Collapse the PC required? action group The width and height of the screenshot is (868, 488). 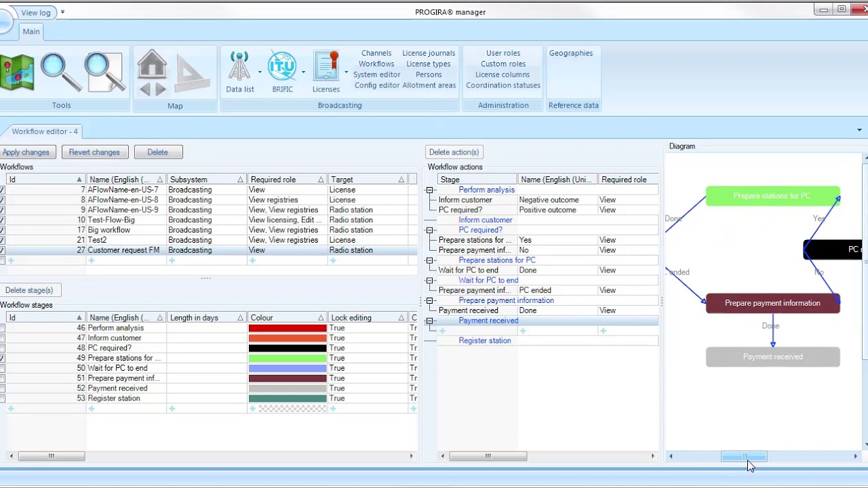[x=429, y=230]
